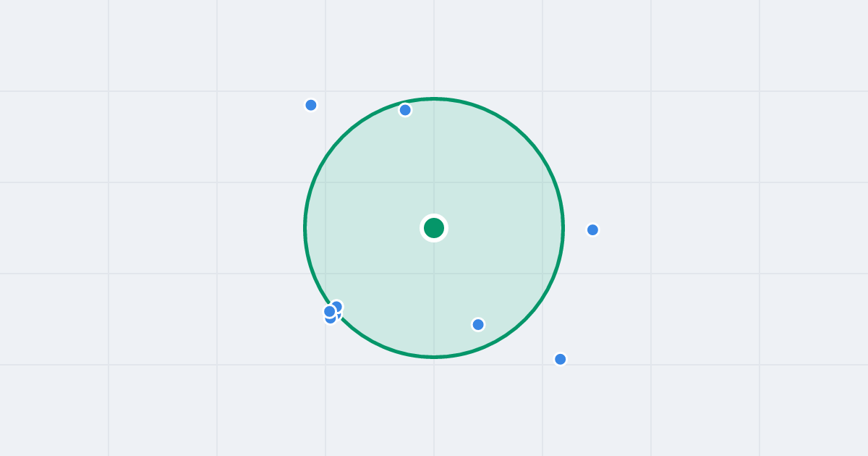Select the lone blue point inside the circle's lower half
Screen dimensions: 868x456
tap(478, 324)
